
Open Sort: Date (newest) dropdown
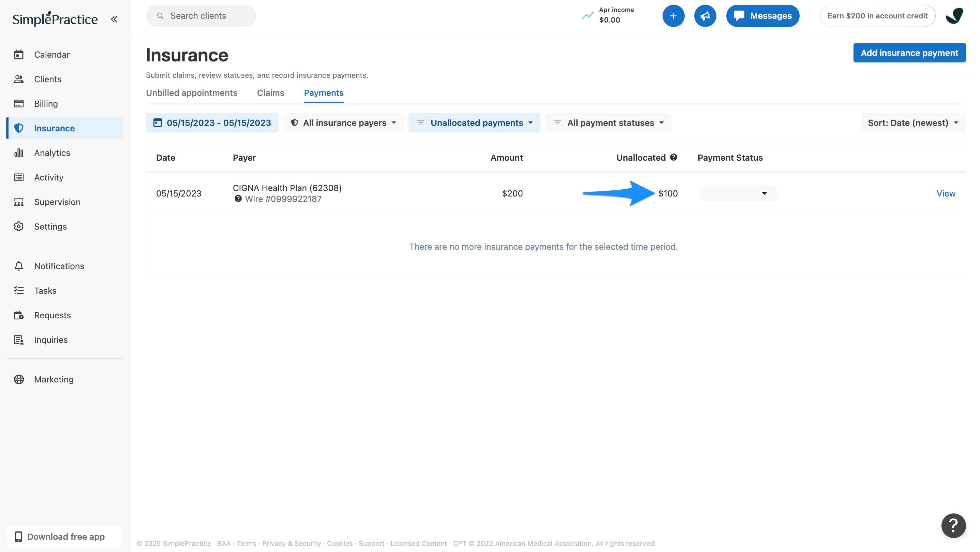tap(913, 123)
